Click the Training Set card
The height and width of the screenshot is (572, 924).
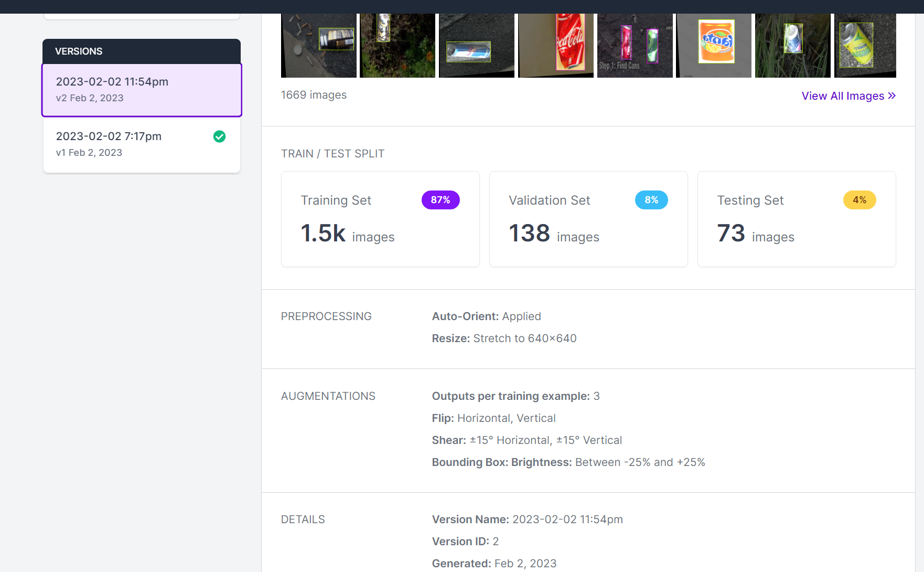pos(380,219)
